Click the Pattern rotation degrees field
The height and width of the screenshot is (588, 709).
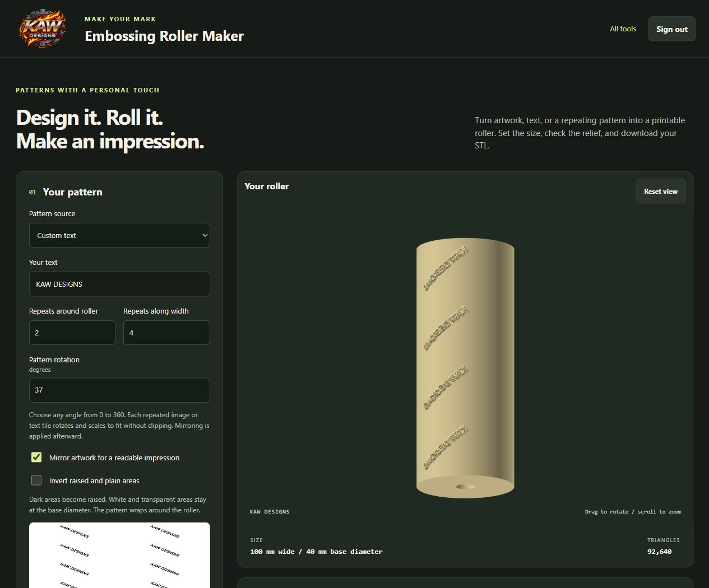119,390
